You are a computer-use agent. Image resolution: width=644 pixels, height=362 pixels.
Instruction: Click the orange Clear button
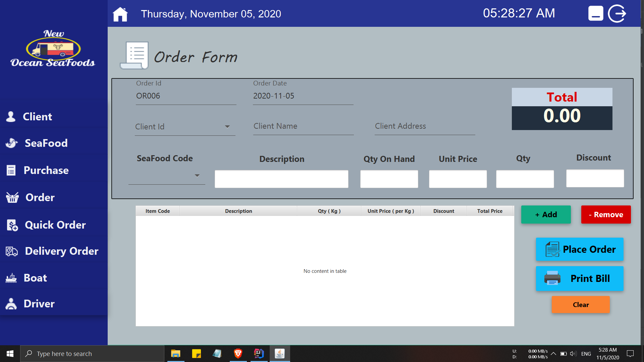coord(581,304)
